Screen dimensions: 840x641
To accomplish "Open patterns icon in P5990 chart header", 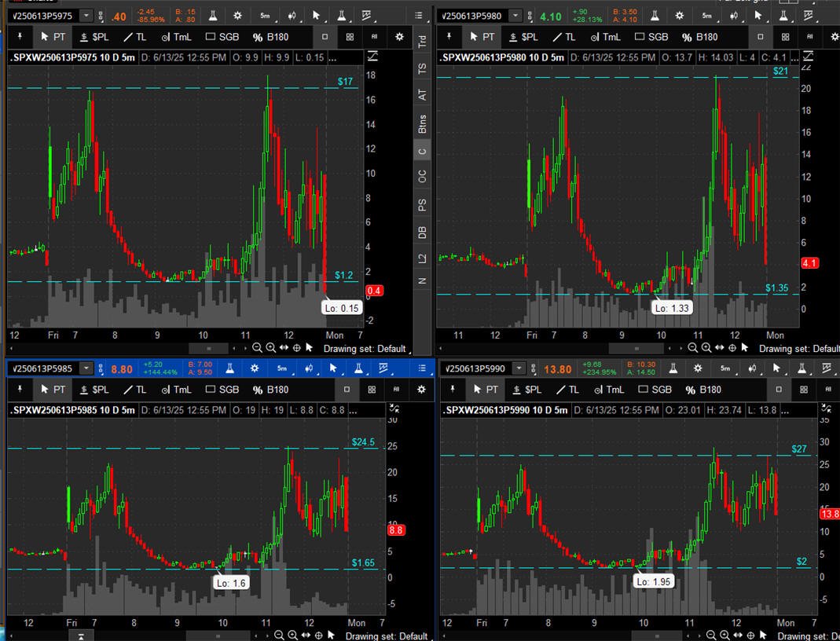I will coord(827,368).
